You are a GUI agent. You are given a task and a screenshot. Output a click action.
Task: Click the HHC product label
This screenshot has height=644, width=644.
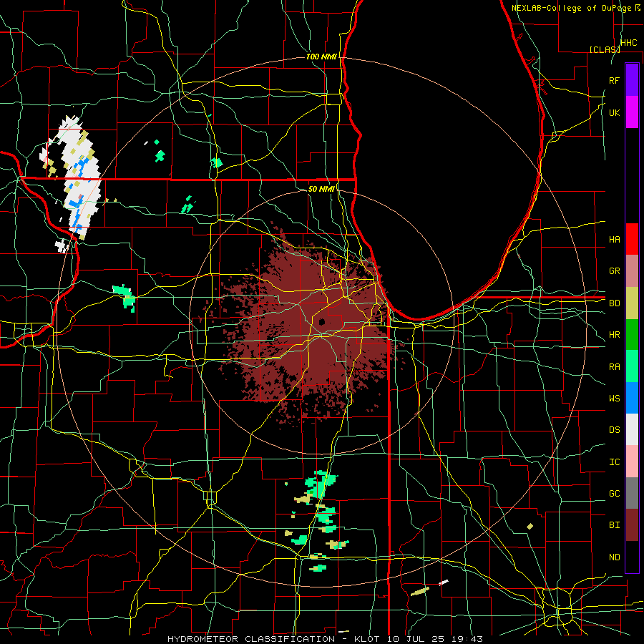(628, 43)
